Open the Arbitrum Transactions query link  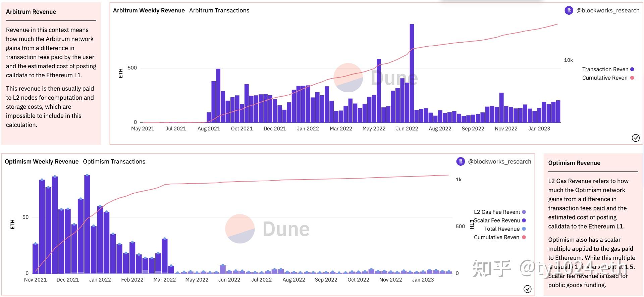(x=219, y=10)
